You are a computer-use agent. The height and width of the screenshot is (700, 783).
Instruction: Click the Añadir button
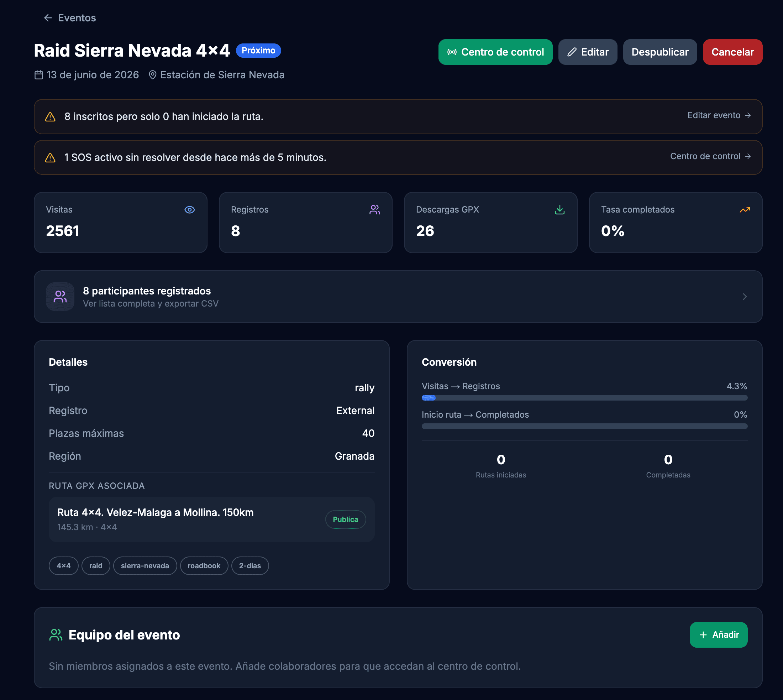[719, 634]
